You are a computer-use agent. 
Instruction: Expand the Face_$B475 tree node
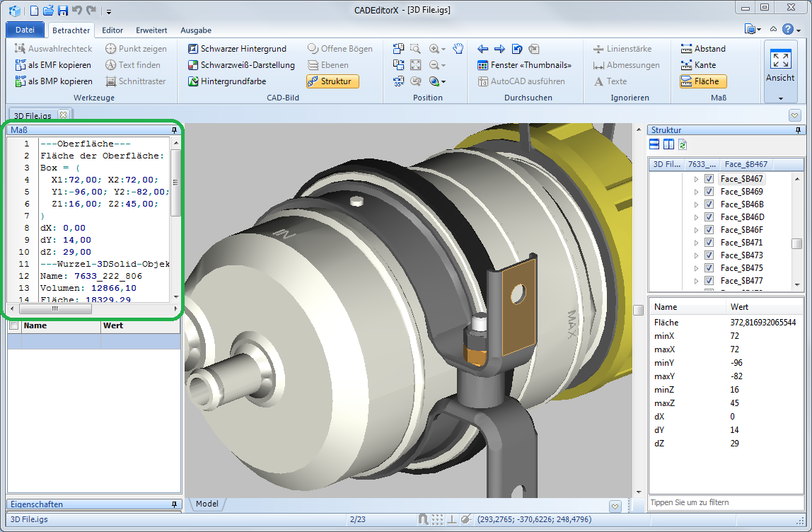coord(696,268)
